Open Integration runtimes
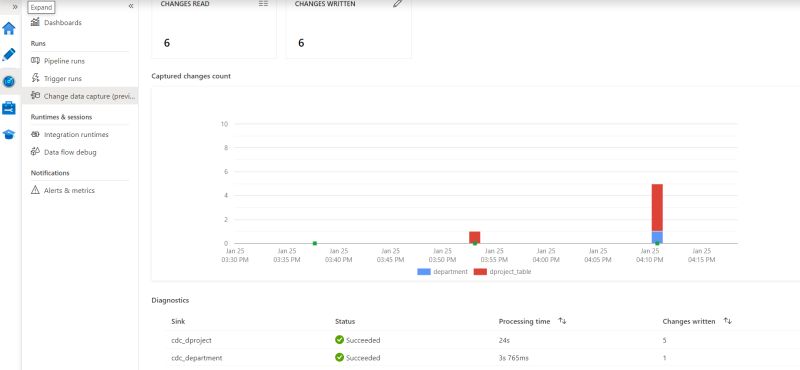Image resolution: width=800 pixels, height=370 pixels. point(76,134)
